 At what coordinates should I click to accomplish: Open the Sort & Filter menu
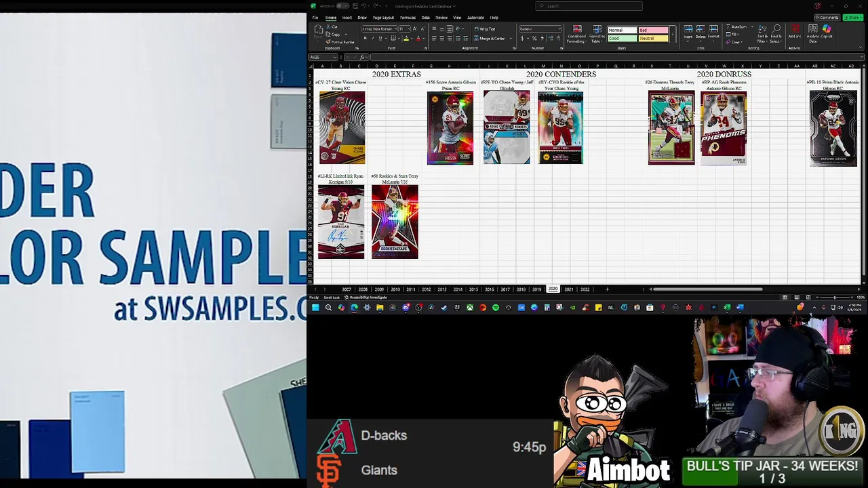(x=764, y=34)
